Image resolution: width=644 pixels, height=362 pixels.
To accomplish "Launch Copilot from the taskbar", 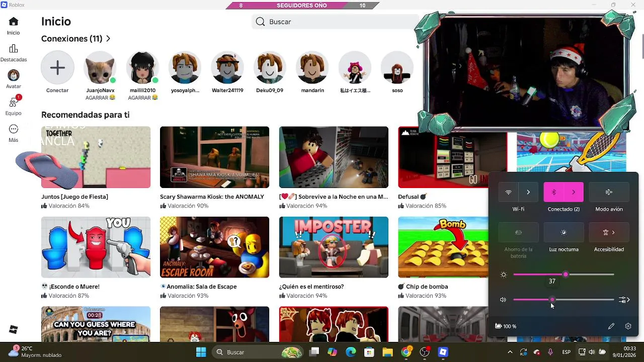I will 333,352.
